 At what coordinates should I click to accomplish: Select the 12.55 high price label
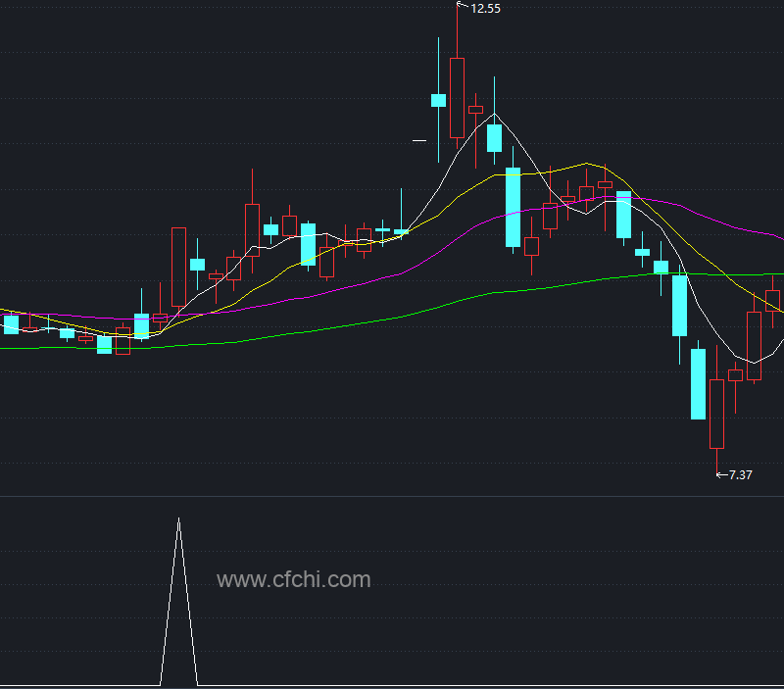coord(485,9)
